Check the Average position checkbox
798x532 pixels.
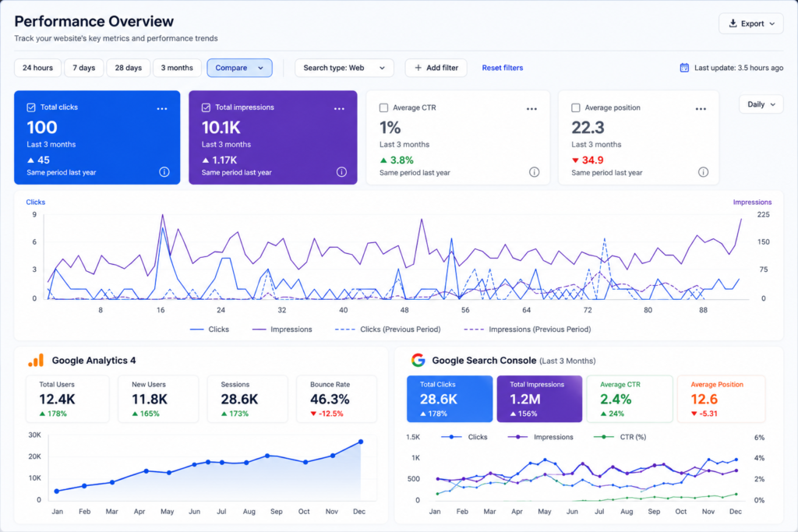(x=576, y=107)
